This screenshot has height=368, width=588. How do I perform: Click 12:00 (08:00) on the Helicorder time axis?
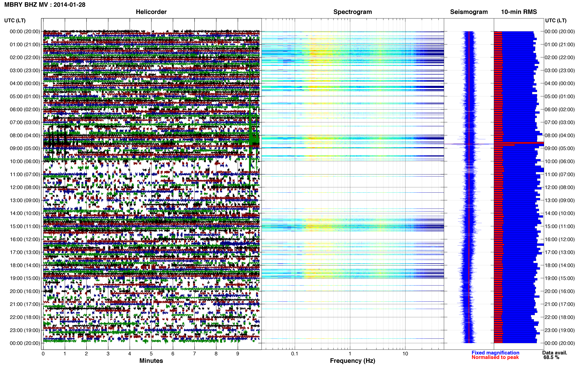(25, 187)
